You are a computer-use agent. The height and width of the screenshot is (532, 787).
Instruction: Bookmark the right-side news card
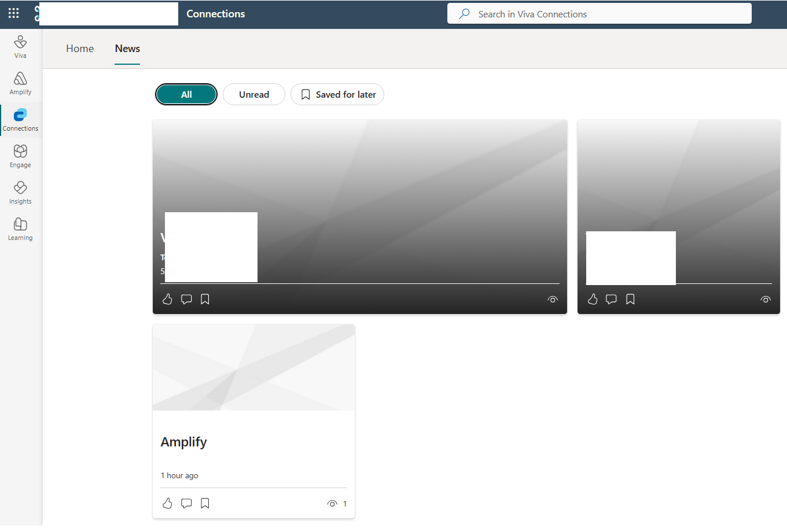coord(630,299)
